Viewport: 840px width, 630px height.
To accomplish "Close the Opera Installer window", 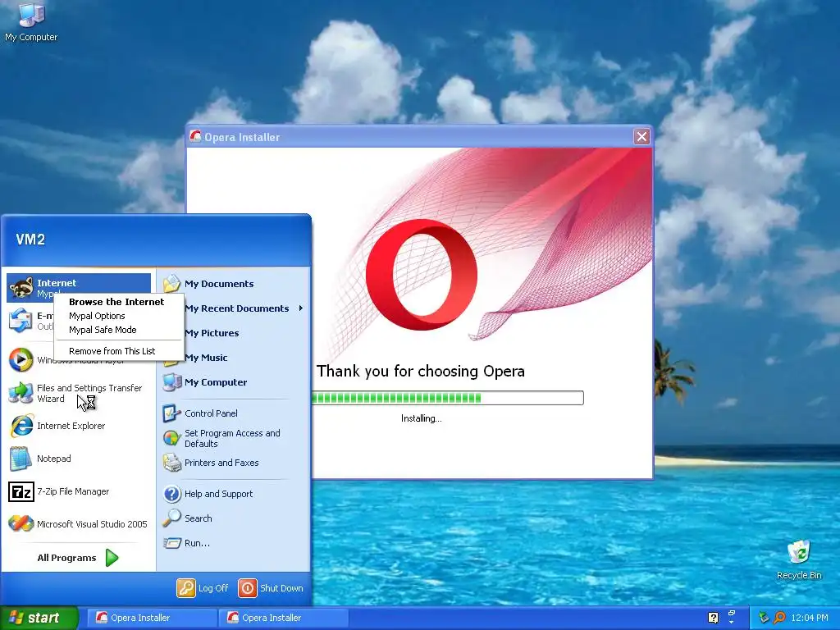I will pyautogui.click(x=641, y=137).
